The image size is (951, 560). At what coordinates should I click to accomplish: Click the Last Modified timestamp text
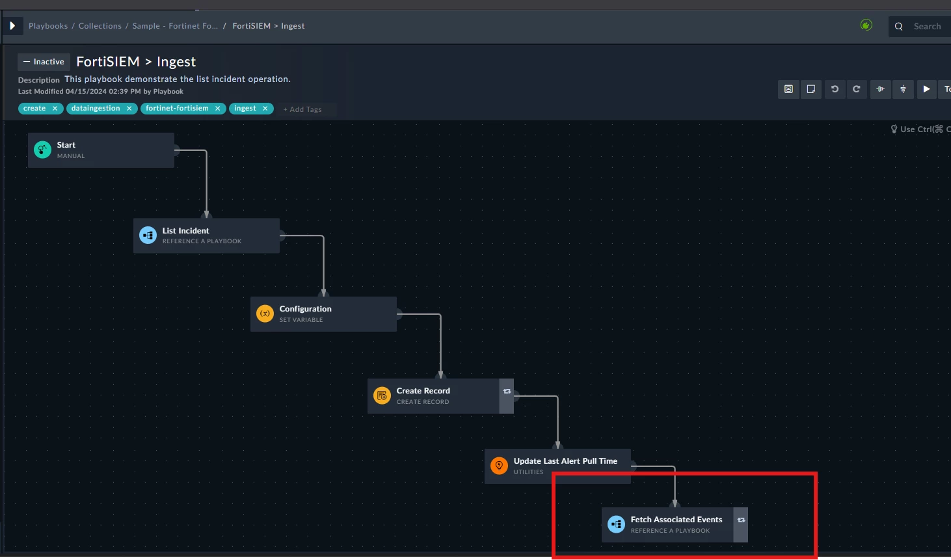[x=101, y=92]
